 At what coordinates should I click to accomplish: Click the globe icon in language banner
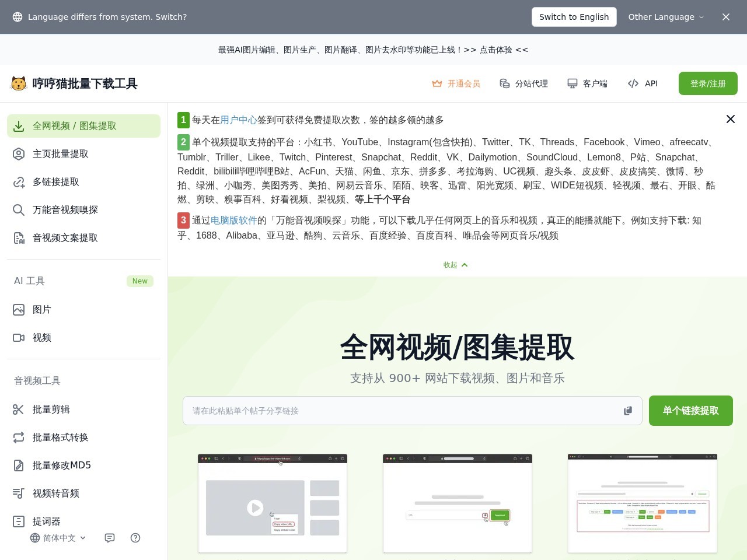pos(18,17)
